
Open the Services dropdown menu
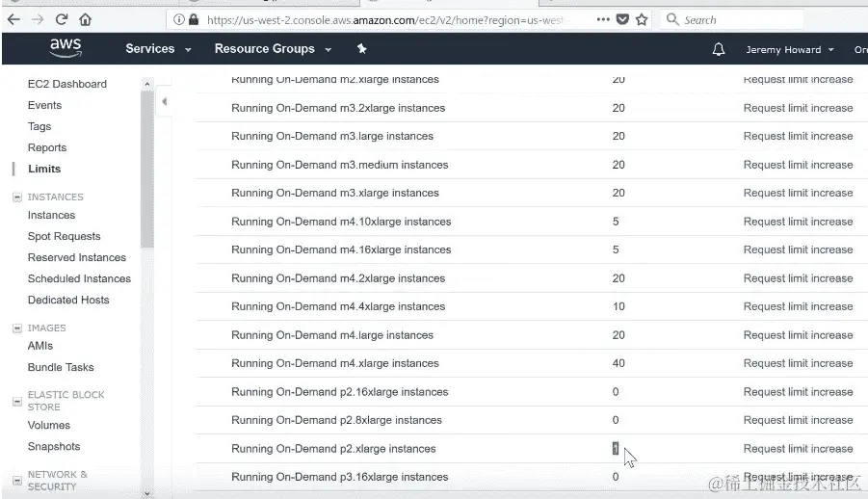(158, 49)
